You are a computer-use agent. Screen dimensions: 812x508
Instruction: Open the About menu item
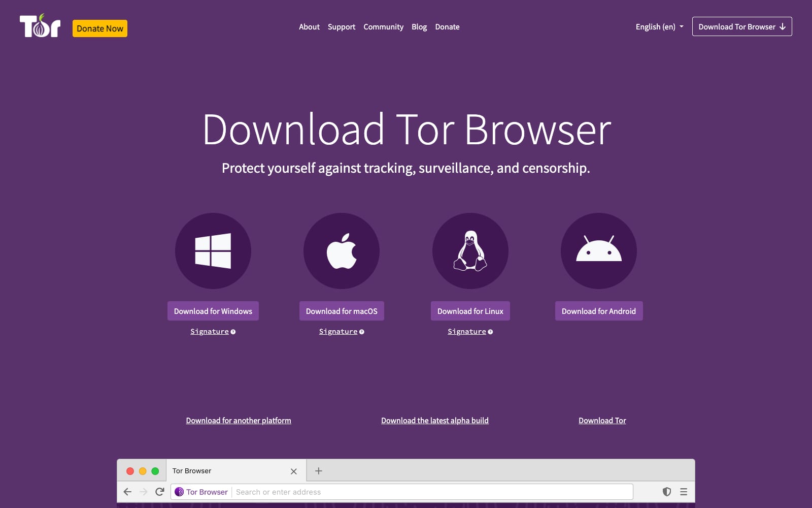point(309,27)
